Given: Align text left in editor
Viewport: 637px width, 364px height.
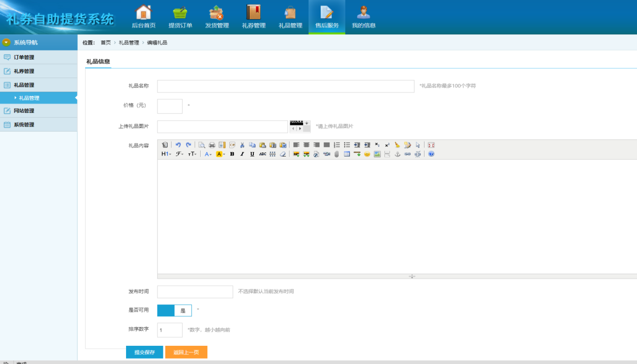Looking at the screenshot, I should pyautogui.click(x=296, y=145).
